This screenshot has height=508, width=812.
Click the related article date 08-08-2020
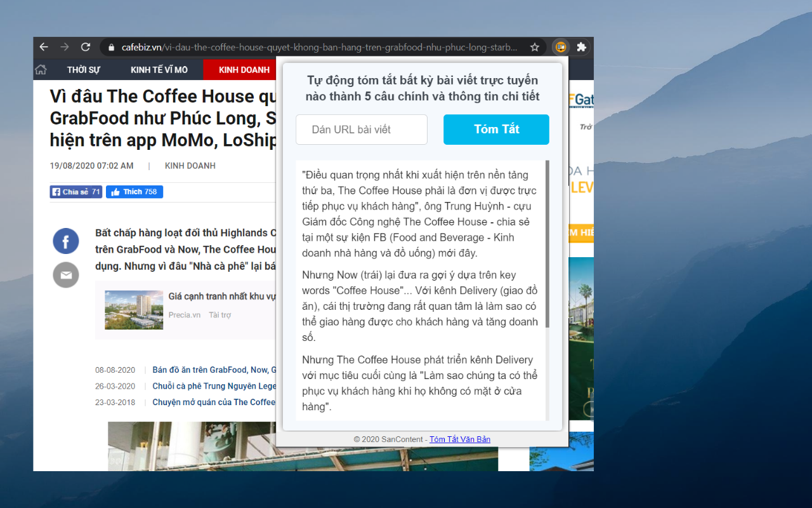tap(115, 370)
